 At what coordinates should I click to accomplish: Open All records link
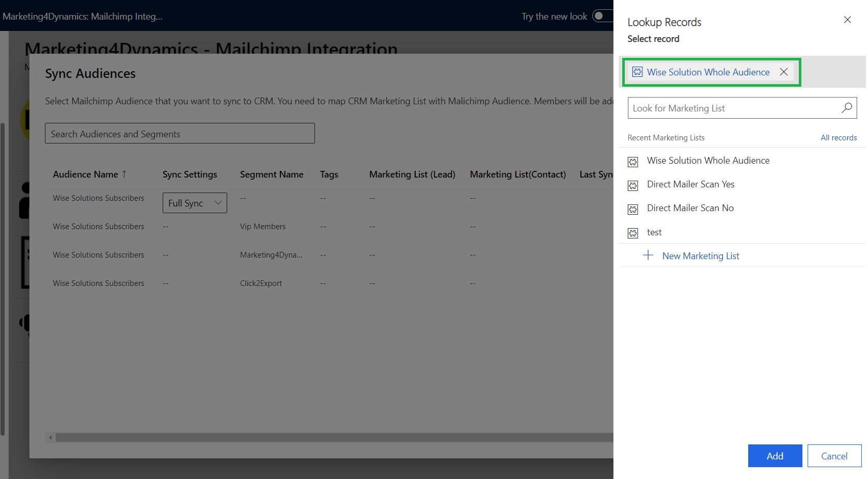click(839, 138)
